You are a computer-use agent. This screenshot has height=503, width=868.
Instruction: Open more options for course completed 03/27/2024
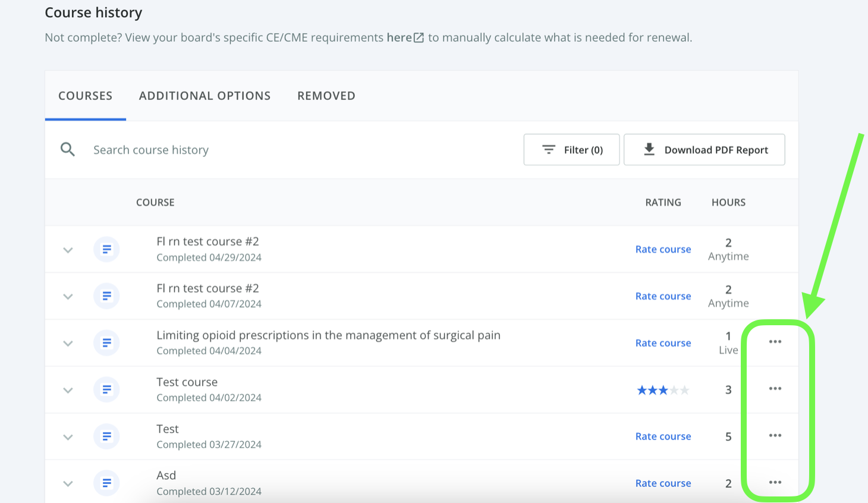pos(775,436)
